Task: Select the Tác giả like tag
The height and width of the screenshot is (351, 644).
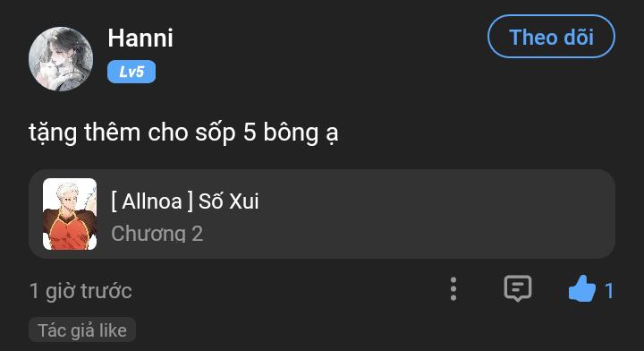Action: click(82, 330)
